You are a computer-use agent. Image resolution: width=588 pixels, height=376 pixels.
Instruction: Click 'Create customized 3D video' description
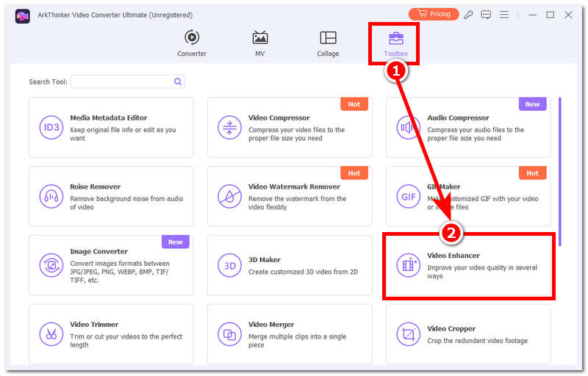(x=303, y=272)
